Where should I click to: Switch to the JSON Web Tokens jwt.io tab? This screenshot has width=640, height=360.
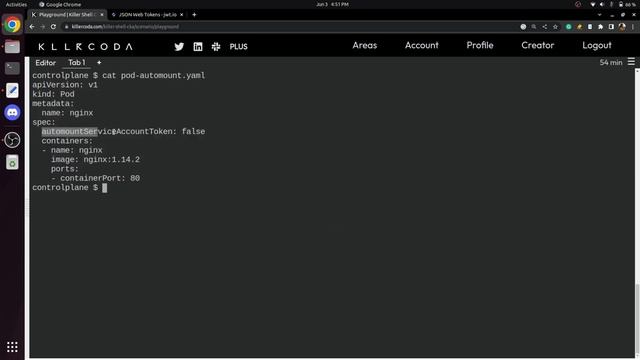pos(148,15)
